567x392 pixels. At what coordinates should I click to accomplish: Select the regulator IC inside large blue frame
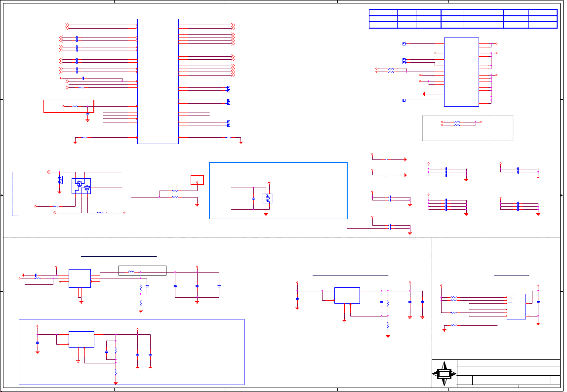[x=81, y=340]
